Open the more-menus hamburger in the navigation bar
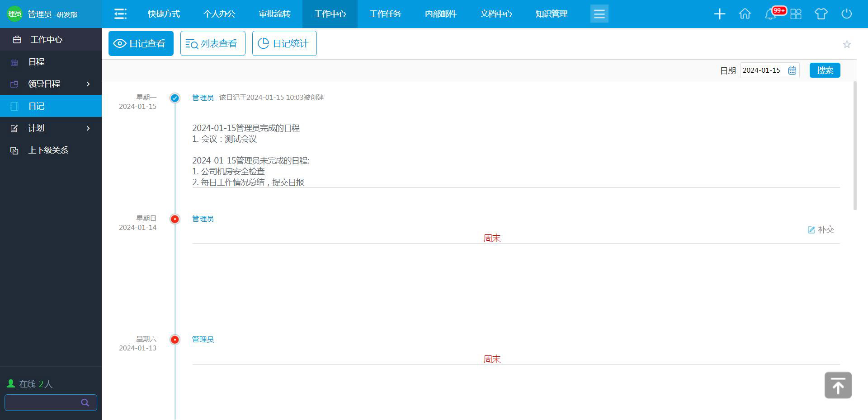 (599, 14)
